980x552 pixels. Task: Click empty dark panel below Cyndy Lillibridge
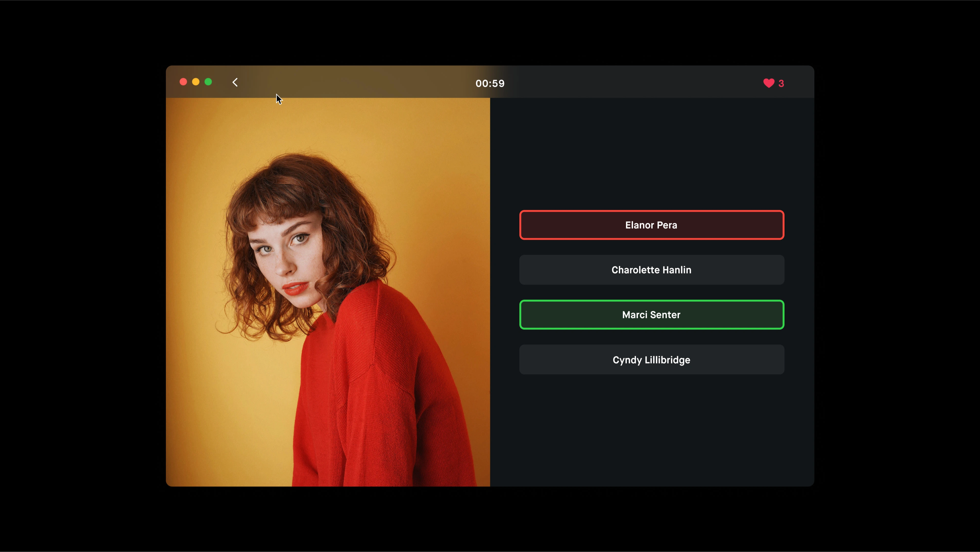point(651,430)
